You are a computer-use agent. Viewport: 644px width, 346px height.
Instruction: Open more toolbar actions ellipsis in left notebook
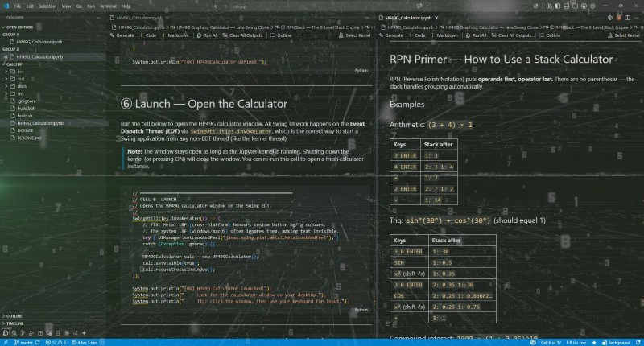pos(299,35)
